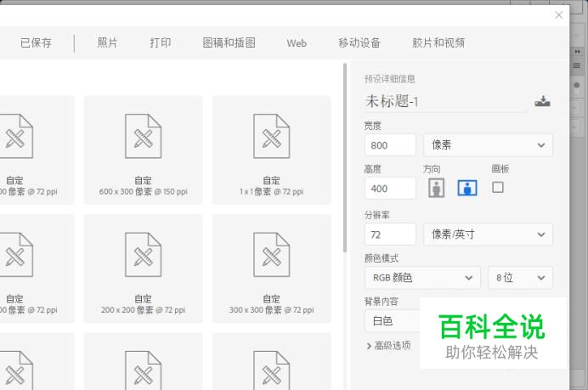Viewport: 588px width, 390px height.
Task: Select the 300 x 300 像素 @ 72 ppi preset
Action: 272,268
